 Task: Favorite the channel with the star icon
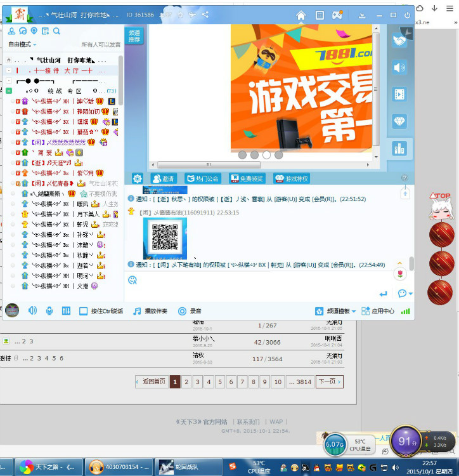tap(181, 15)
